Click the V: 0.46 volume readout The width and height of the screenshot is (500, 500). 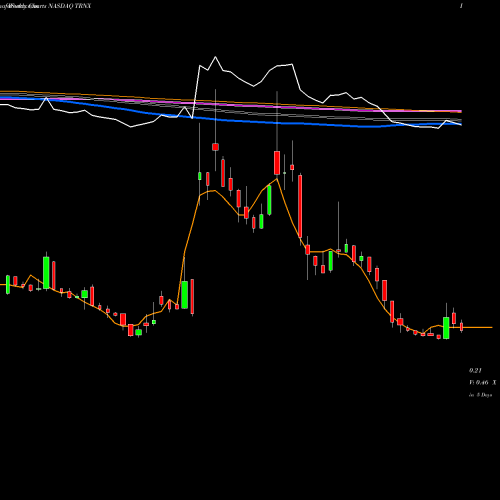479,382
